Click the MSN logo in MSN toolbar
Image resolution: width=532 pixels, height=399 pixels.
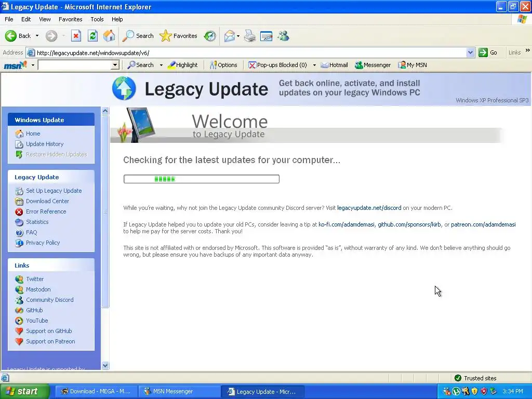click(x=15, y=65)
